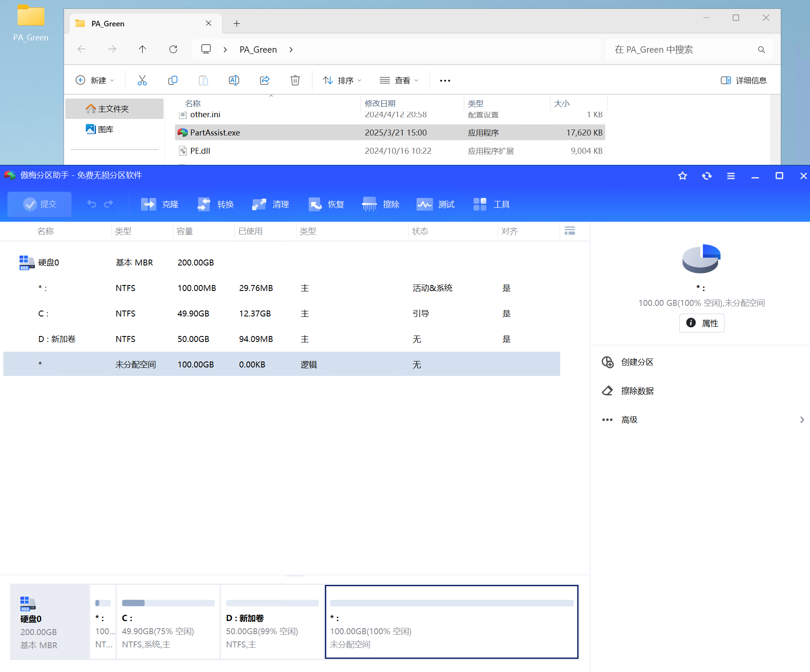This screenshot has height=672, width=810.
Task: Select the PartAssist.exe file
Action: tap(390, 133)
